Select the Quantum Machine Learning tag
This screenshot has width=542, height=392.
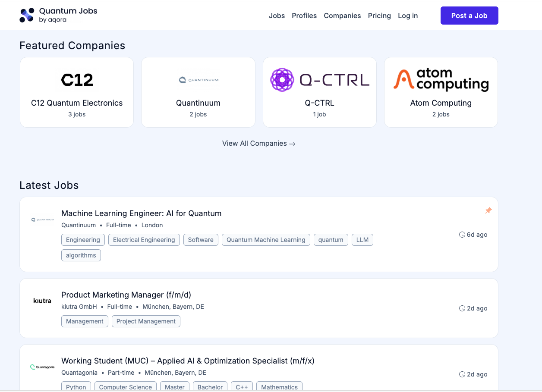pyautogui.click(x=266, y=240)
